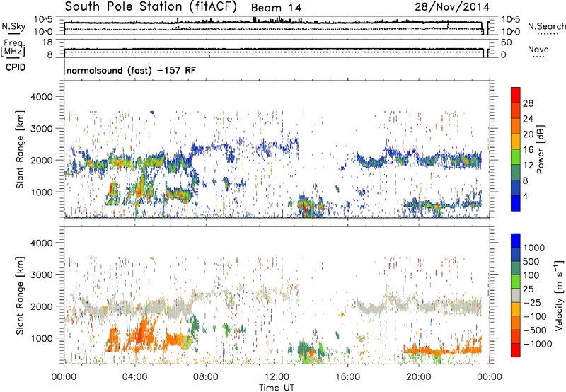Pick the bright blue top segment of Velocity color bar

tap(516, 241)
